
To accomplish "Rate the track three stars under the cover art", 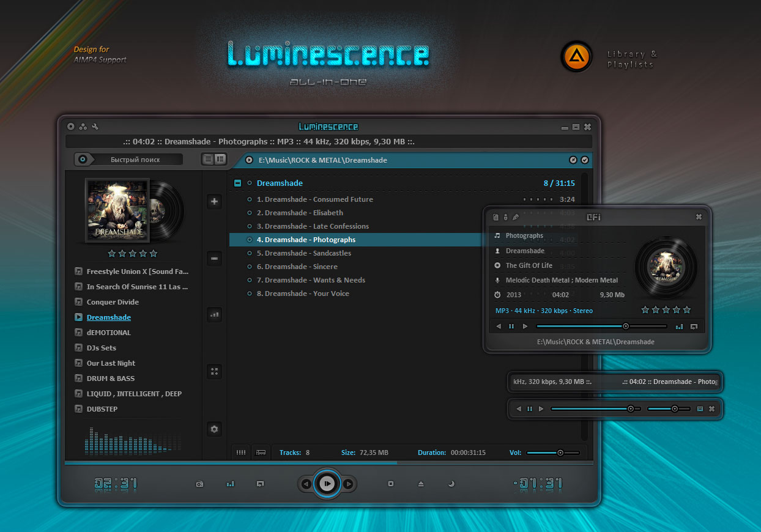I will click(x=133, y=253).
